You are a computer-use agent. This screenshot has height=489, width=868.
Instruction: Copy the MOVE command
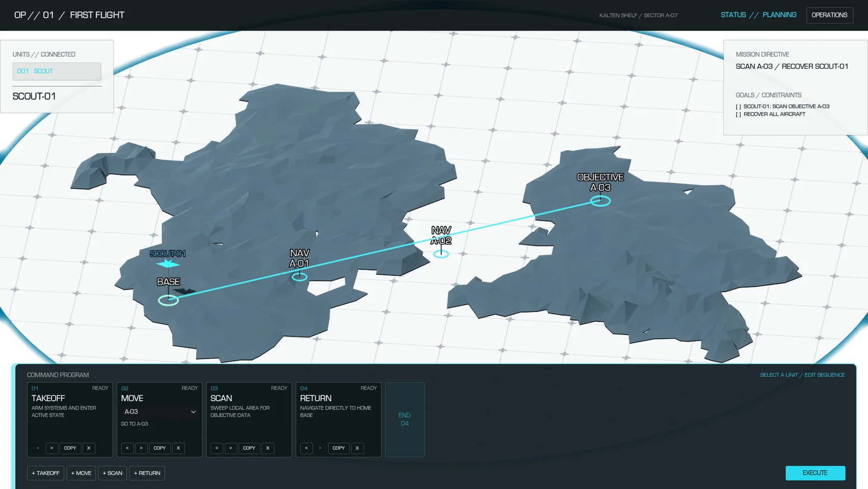pos(160,448)
